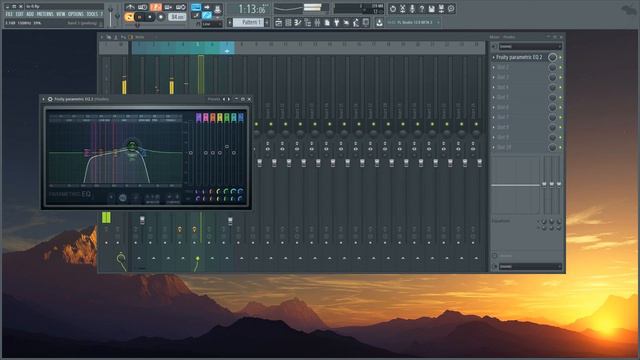Image resolution: width=640 pixels, height=360 pixels.
Task: Toggle the loop recording icon
Action: coord(180,7)
